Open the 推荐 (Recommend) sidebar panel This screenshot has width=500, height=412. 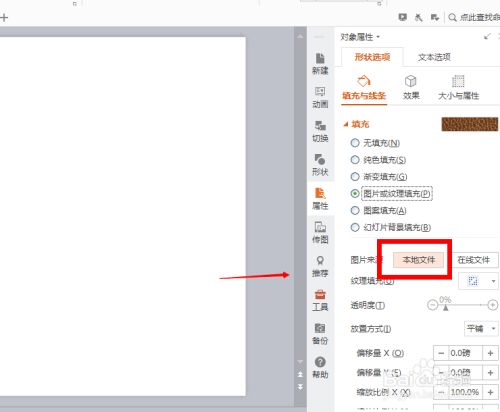pos(320,266)
